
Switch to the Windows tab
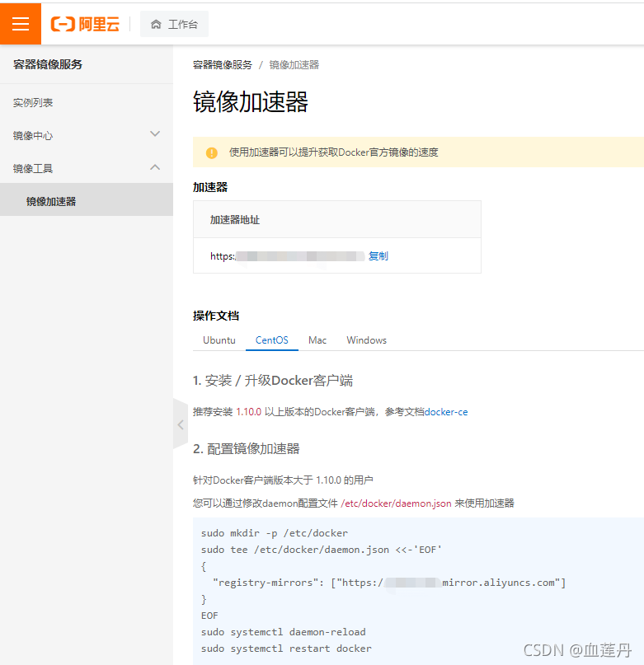pos(366,340)
